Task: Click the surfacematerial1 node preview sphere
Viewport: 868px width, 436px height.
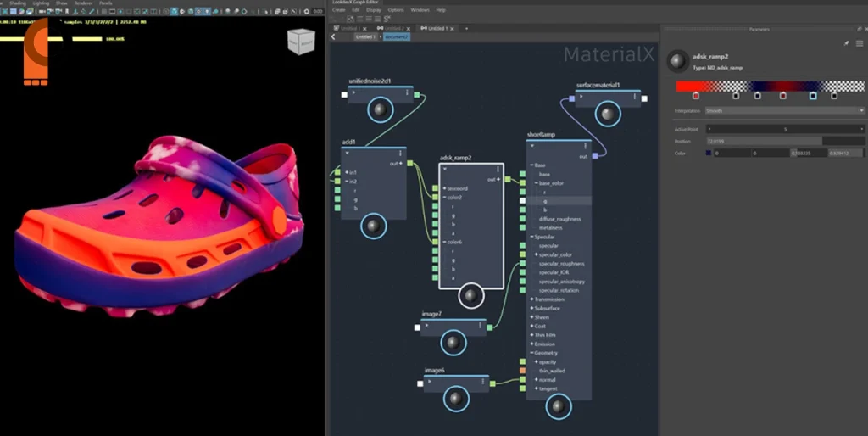Action: pos(607,114)
